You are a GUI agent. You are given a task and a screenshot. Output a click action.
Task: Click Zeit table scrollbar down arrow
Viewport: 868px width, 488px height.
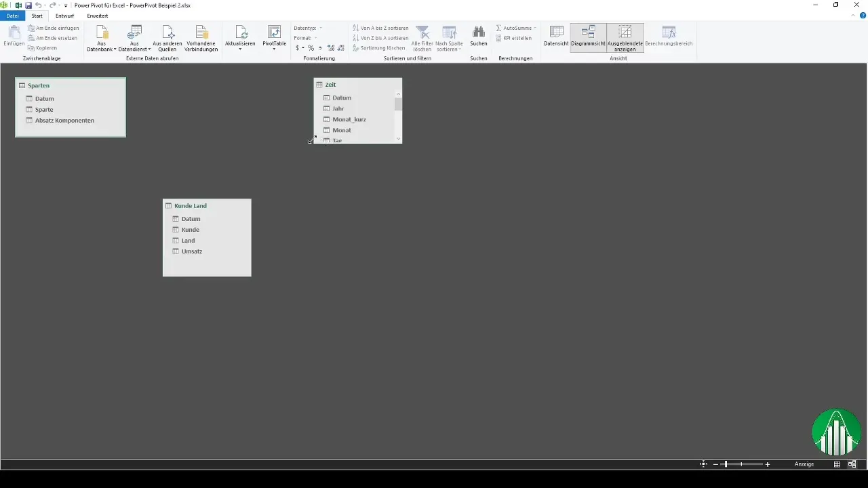(x=398, y=139)
